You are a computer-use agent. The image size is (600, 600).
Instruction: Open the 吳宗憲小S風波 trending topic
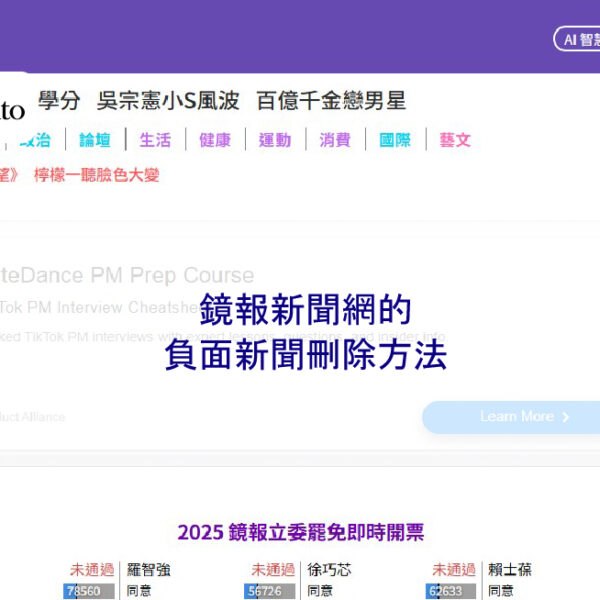(x=168, y=101)
